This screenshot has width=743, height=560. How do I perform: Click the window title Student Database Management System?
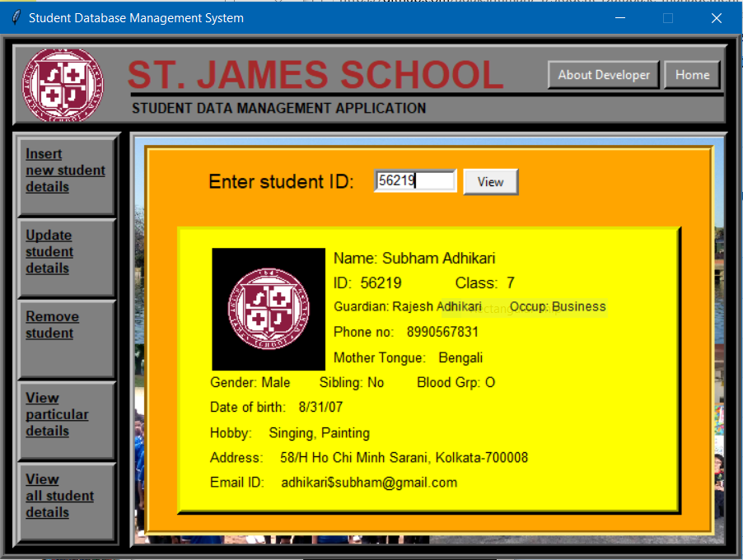coord(136,18)
